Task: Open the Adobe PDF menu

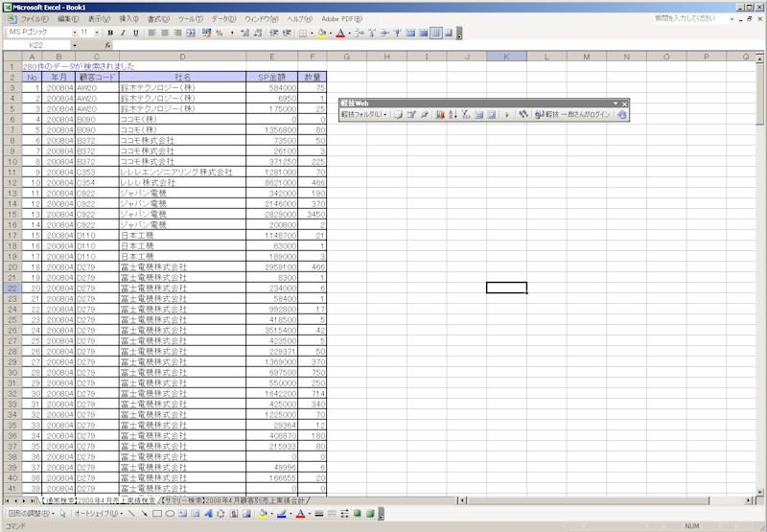Action: pyautogui.click(x=341, y=19)
